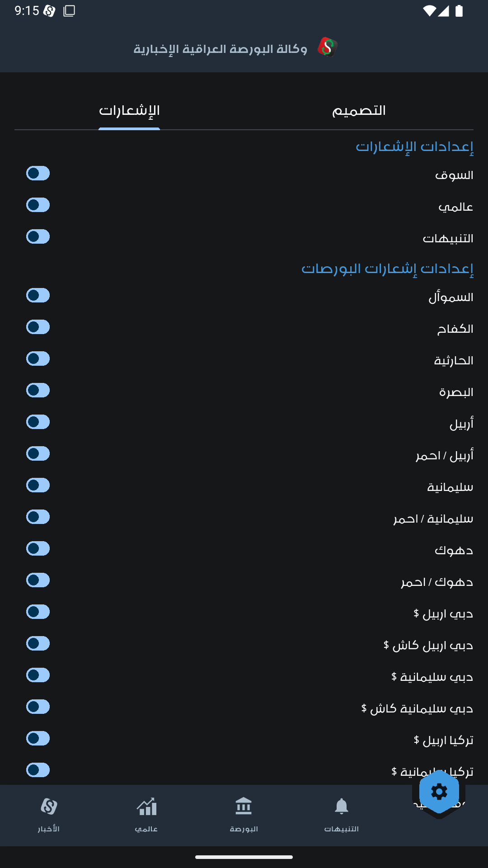Image resolution: width=488 pixels, height=868 pixels.
Task: Tap the blue settings gear icon
Action: (x=439, y=792)
